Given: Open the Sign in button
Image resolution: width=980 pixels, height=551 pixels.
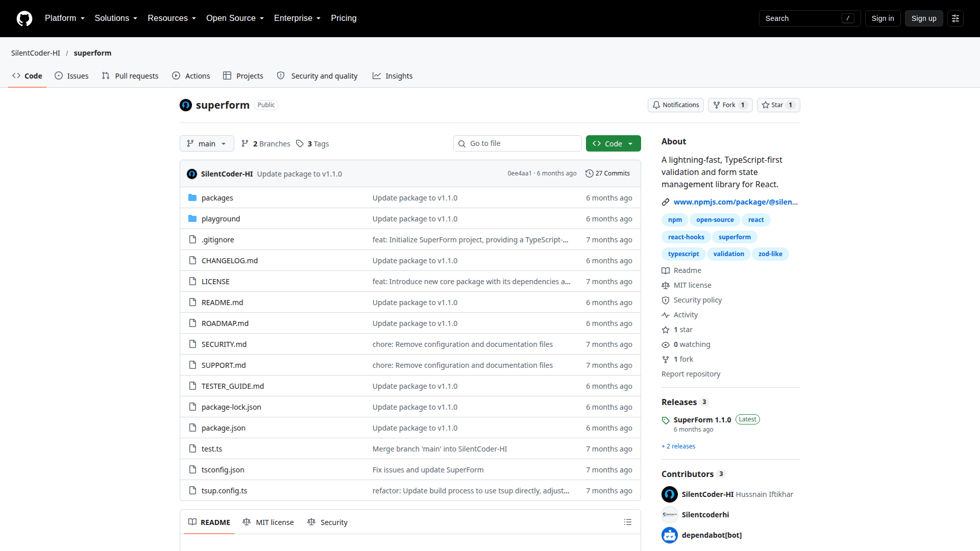Looking at the screenshot, I should [883, 18].
